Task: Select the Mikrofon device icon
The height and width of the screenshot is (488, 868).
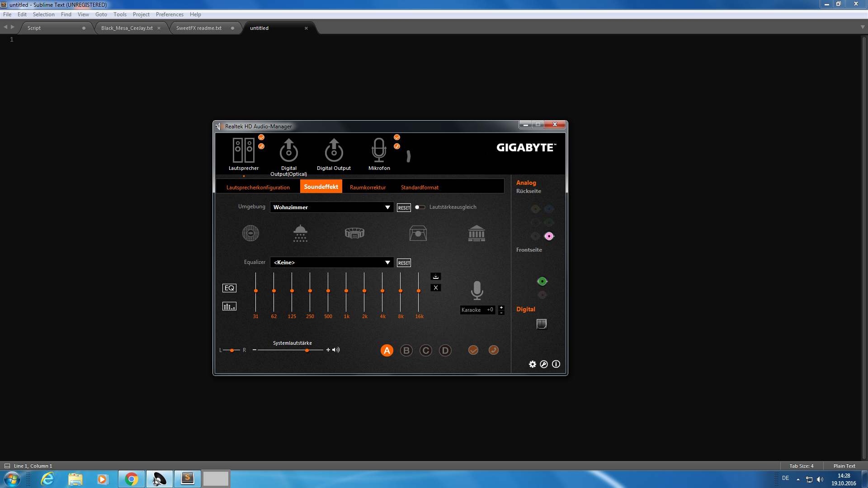Action: tap(379, 151)
